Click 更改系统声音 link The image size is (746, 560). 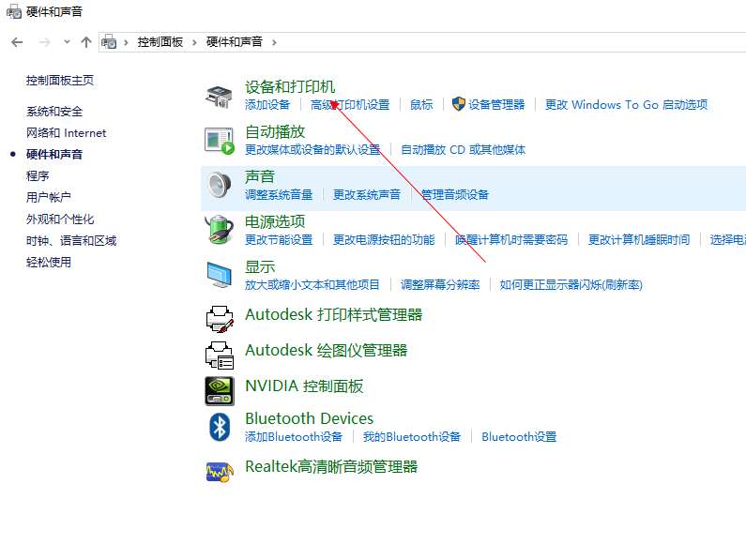[x=367, y=194]
